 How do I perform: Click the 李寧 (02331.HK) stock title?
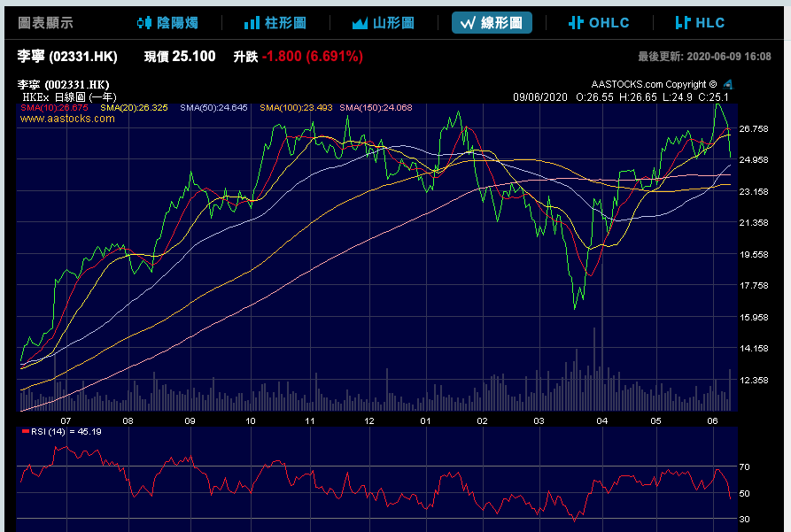[x=67, y=56]
